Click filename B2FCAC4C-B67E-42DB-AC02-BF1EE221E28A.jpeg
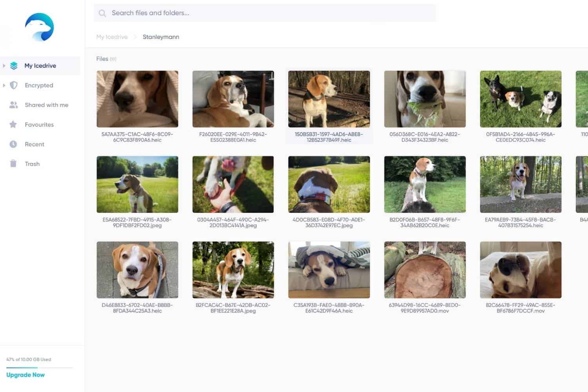This screenshot has width=588, height=392. tap(233, 308)
